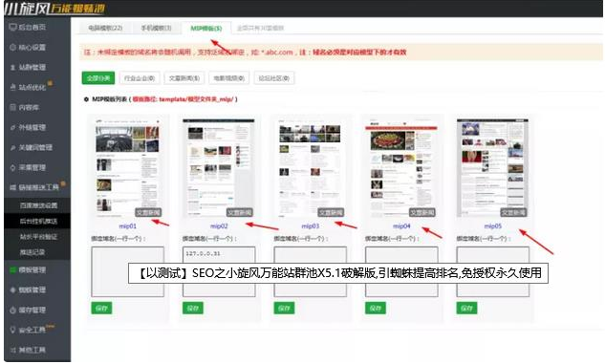
Task: Select 外链管理 link icon
Action: tap(12, 127)
